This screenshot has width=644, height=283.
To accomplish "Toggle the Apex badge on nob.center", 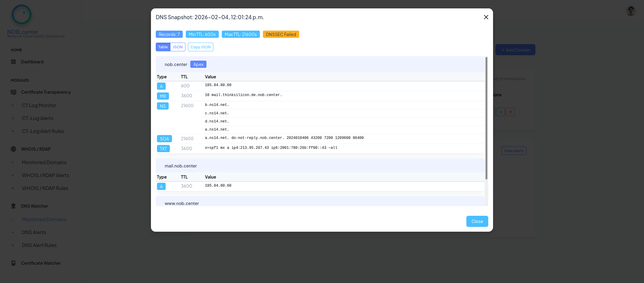I will [x=198, y=64].
